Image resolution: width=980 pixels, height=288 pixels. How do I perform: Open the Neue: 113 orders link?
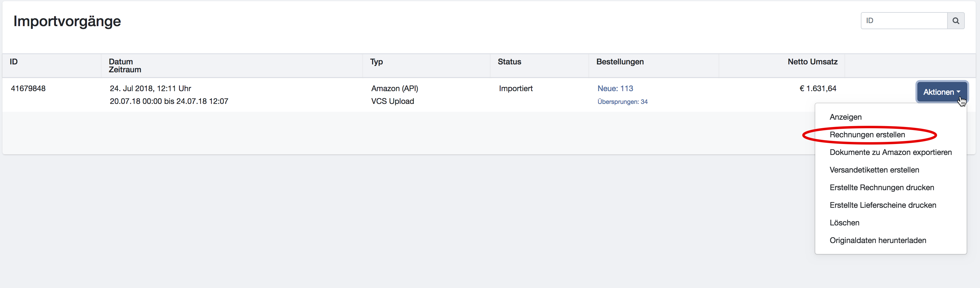coord(615,89)
